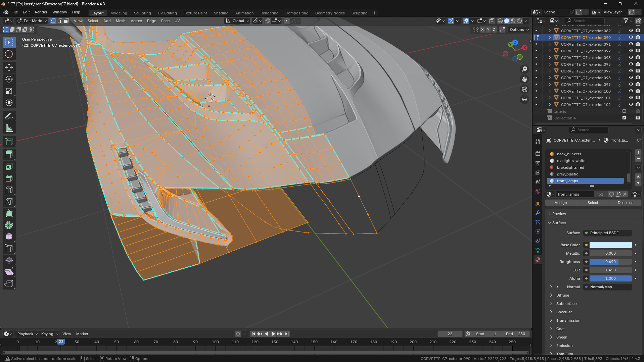
Task: Open the Mesh menu in viewport header
Action: pos(121,21)
